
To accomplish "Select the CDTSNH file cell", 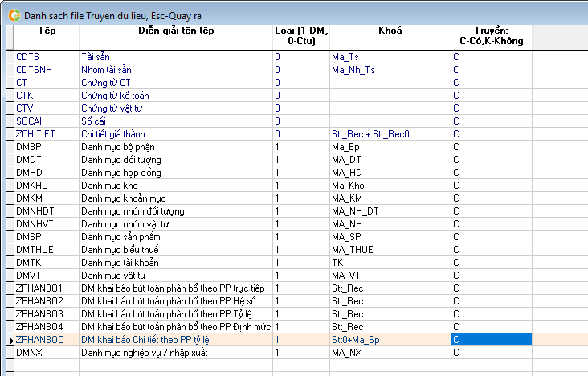I will tap(47, 70).
